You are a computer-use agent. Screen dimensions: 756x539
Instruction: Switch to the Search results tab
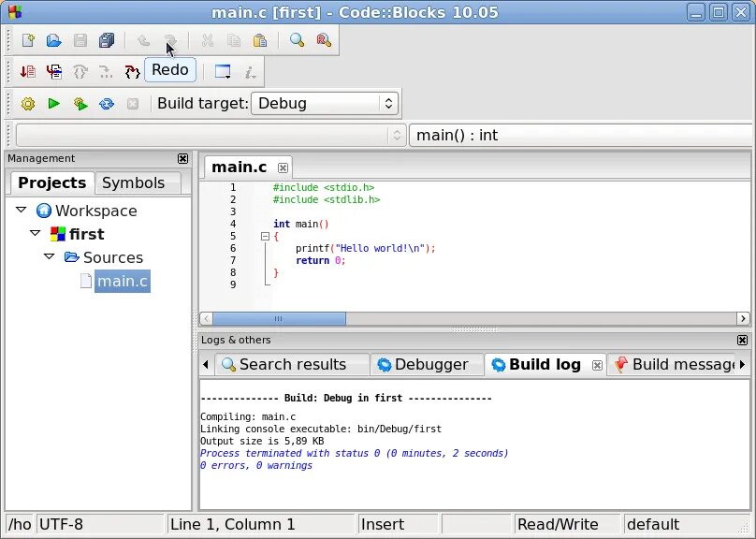[x=293, y=364]
